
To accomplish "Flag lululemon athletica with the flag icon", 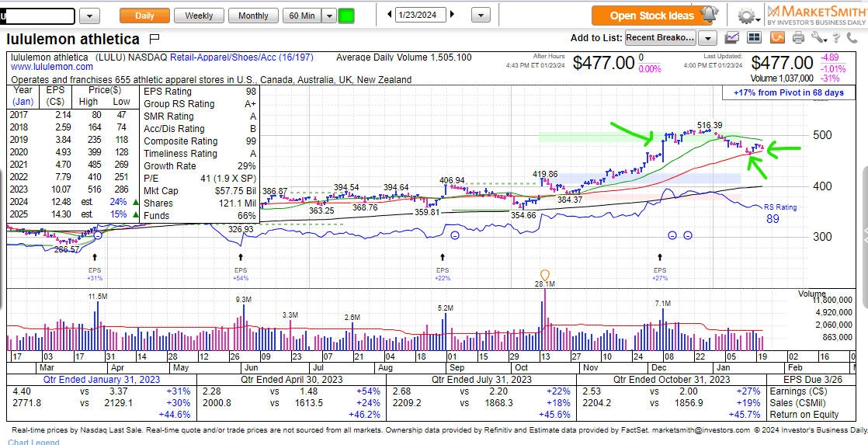I will 155,39.
